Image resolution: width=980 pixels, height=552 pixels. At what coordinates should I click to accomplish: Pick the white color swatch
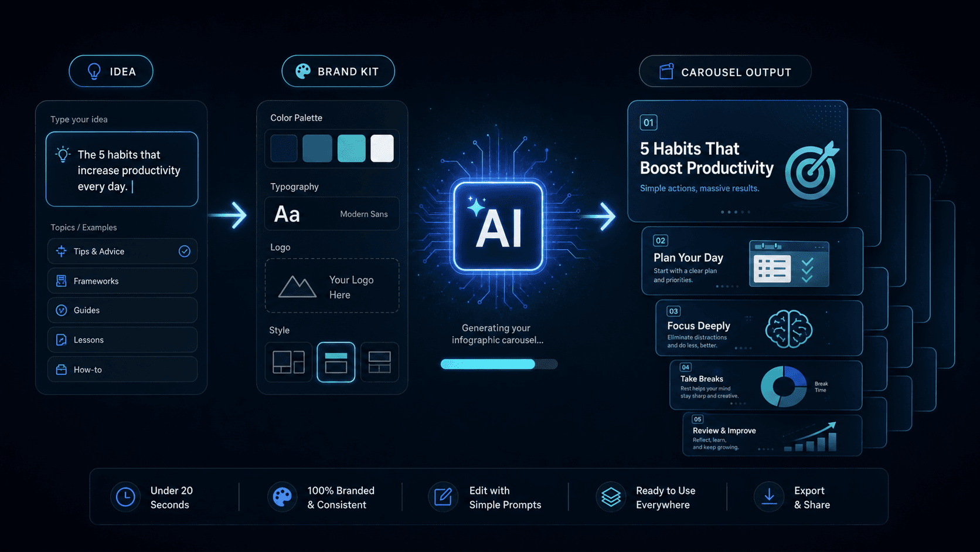(382, 148)
